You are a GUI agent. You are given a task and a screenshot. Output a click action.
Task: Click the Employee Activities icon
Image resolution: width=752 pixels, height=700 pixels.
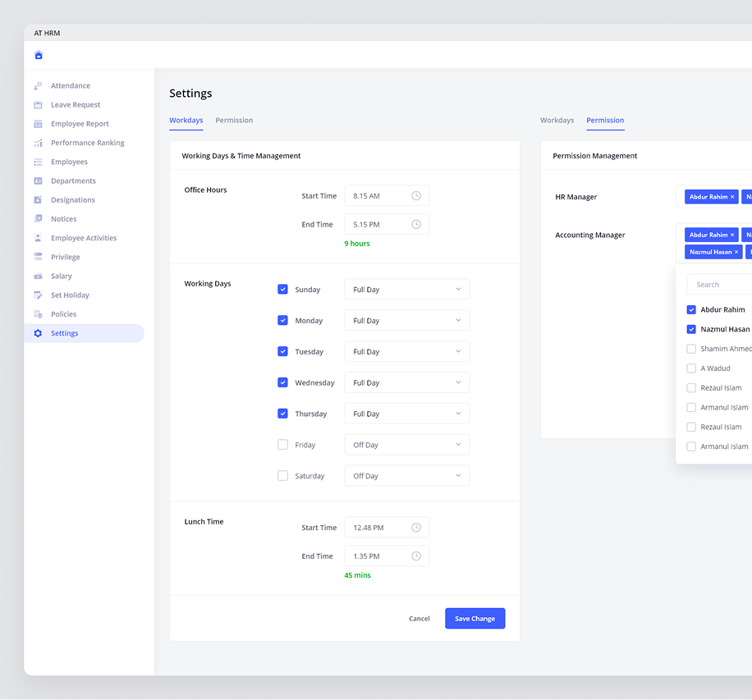pos(38,238)
